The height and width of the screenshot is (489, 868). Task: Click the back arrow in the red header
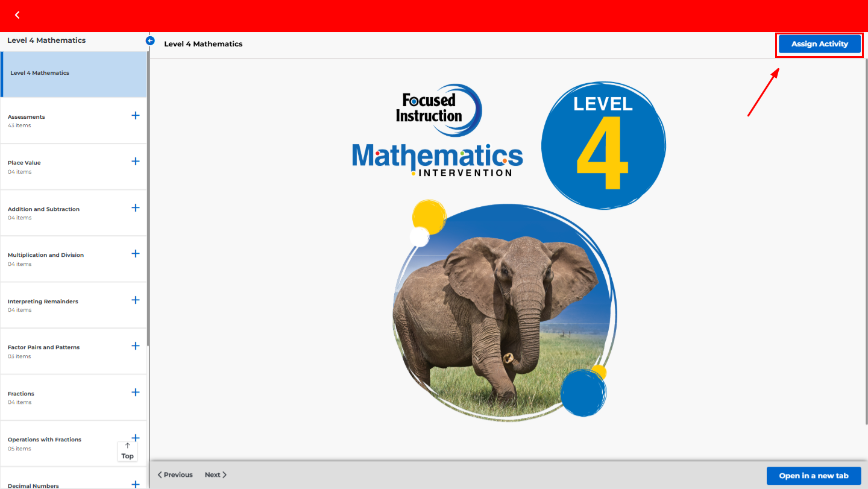[x=17, y=14]
